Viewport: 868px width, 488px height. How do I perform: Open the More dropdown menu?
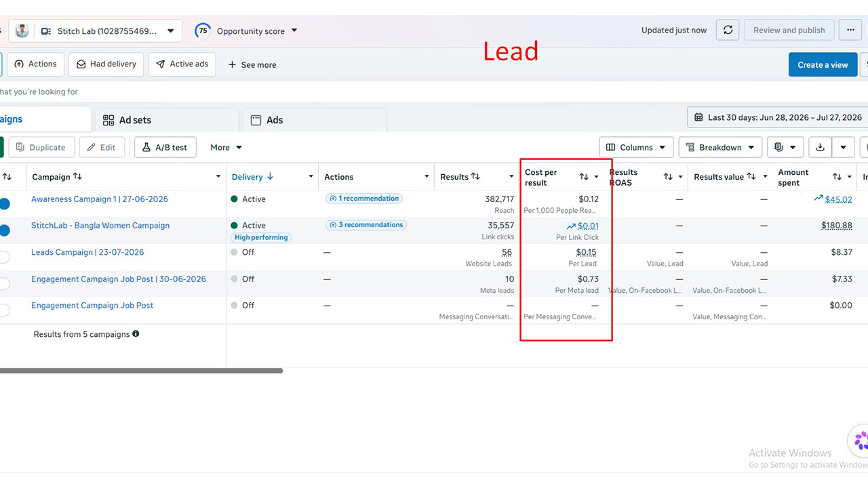click(x=226, y=147)
